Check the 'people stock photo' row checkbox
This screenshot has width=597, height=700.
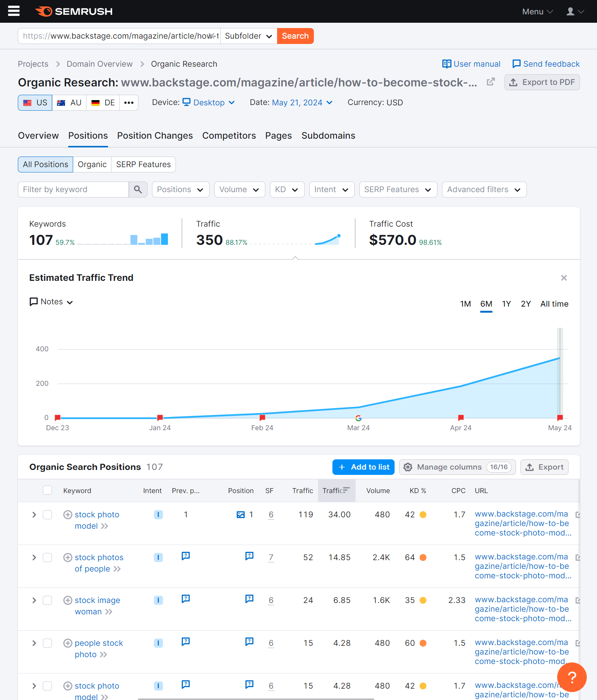click(x=47, y=643)
